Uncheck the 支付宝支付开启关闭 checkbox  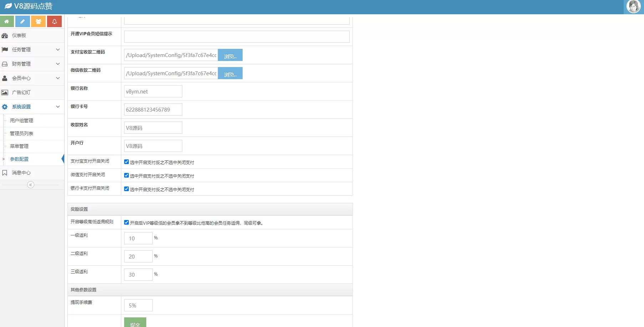coord(126,162)
